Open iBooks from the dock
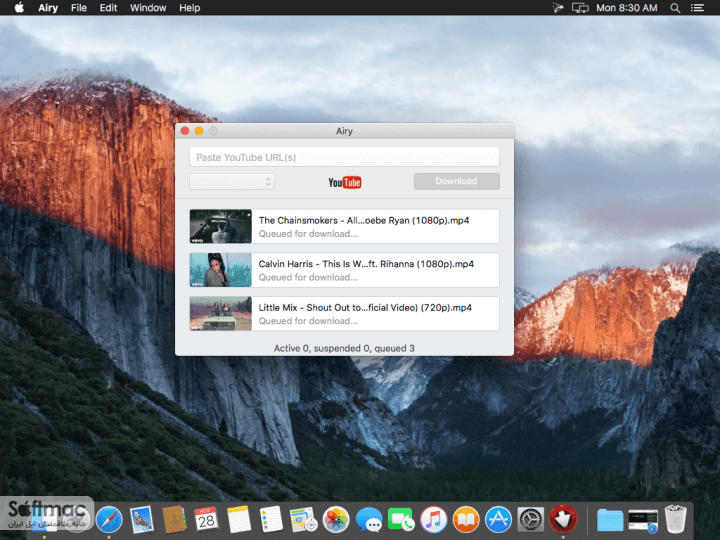The width and height of the screenshot is (720, 540). (466, 519)
